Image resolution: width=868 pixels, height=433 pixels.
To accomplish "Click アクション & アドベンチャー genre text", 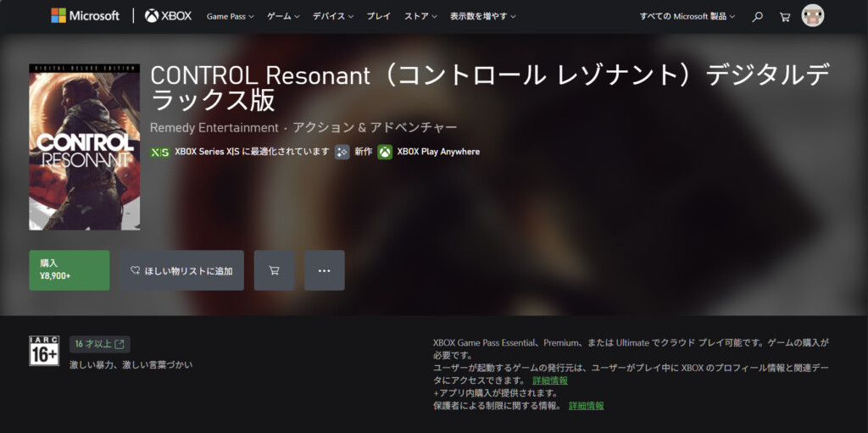I will click(x=375, y=128).
